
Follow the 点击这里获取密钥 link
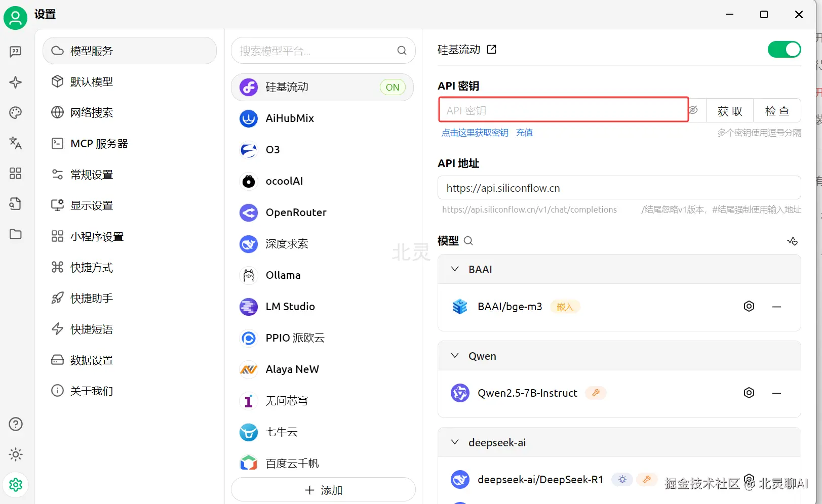coord(475,133)
